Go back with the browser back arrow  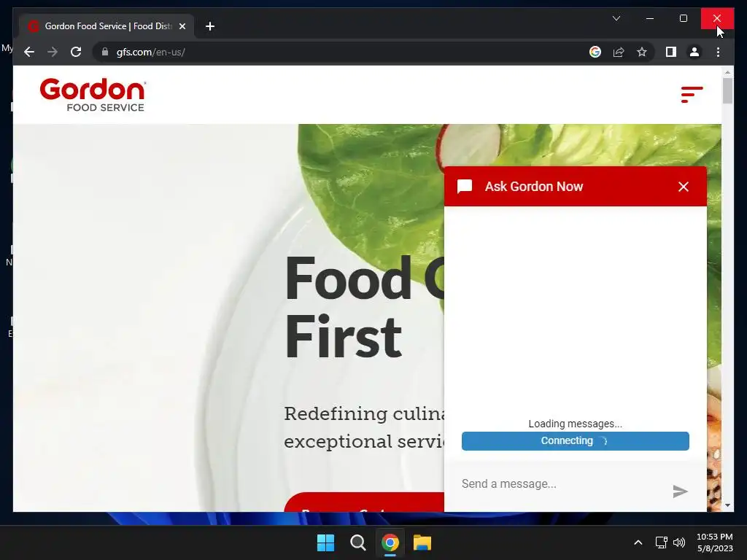point(29,52)
